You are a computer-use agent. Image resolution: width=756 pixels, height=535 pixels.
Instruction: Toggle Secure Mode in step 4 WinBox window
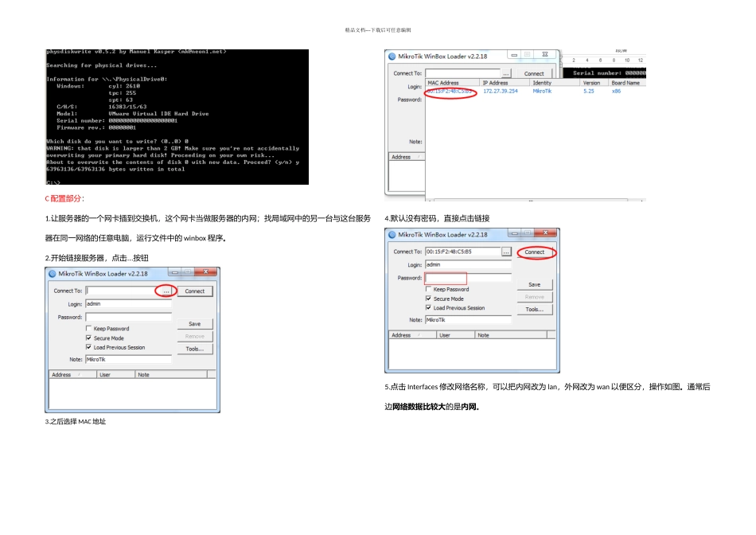(429, 299)
